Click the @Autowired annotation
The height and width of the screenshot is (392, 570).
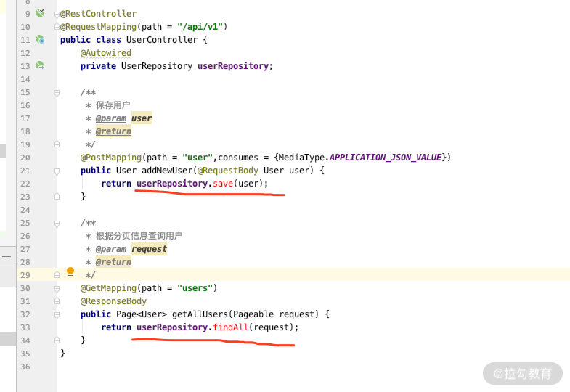106,53
